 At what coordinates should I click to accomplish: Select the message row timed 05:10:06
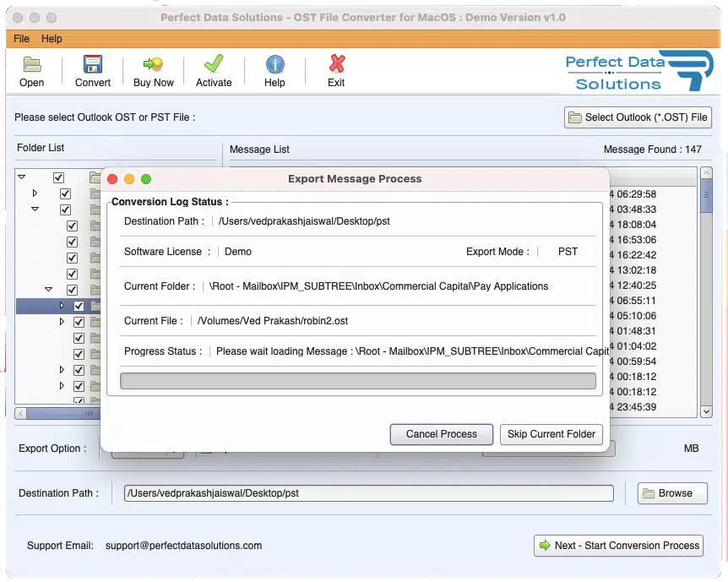point(653,316)
